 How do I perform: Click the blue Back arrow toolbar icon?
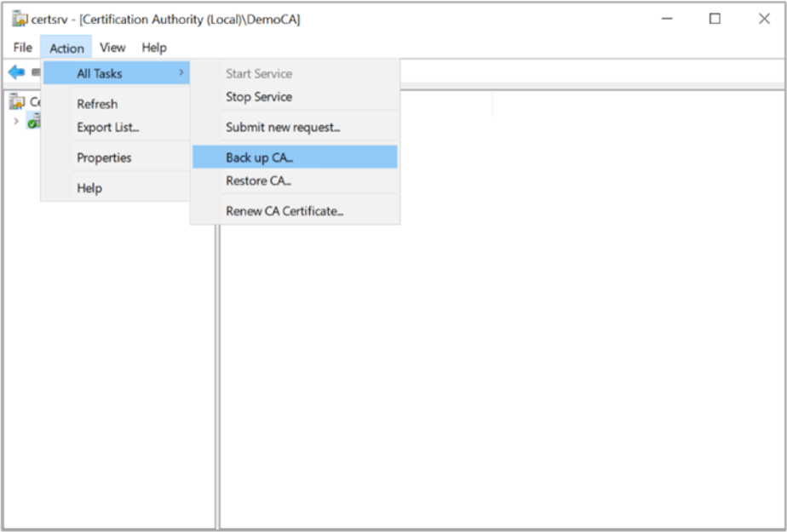16,72
